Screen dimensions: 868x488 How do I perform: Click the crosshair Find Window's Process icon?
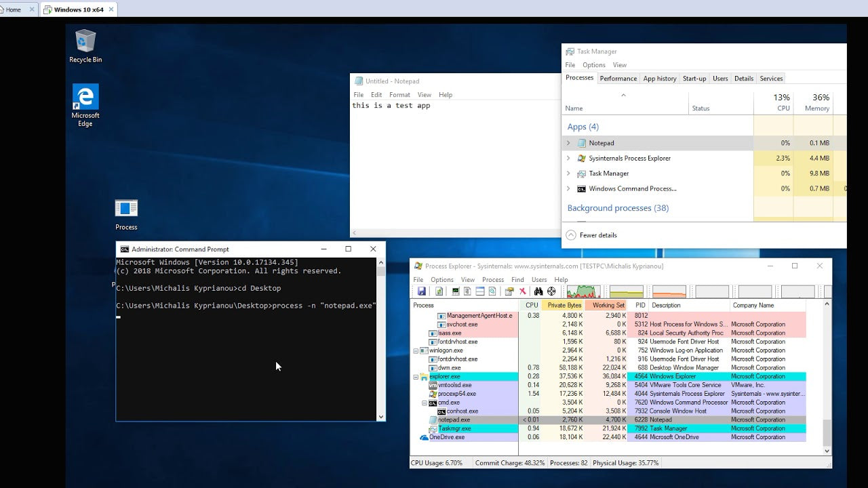click(x=551, y=291)
